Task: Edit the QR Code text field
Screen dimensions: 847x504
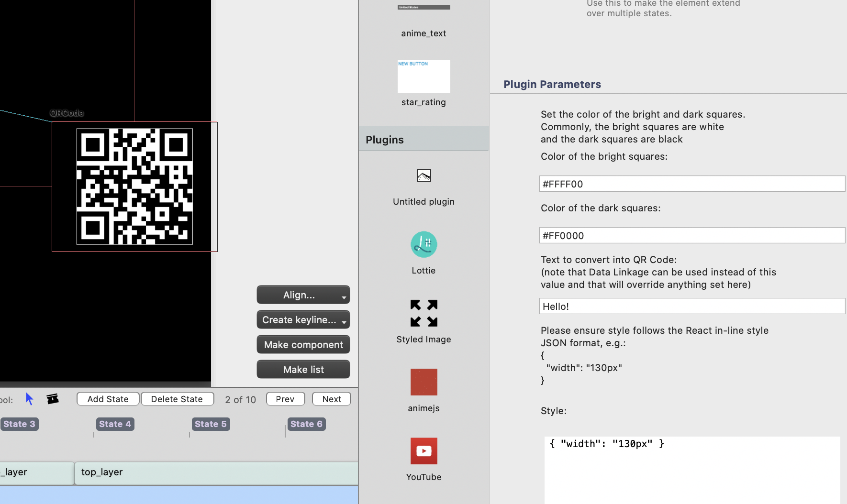Action: point(692,307)
